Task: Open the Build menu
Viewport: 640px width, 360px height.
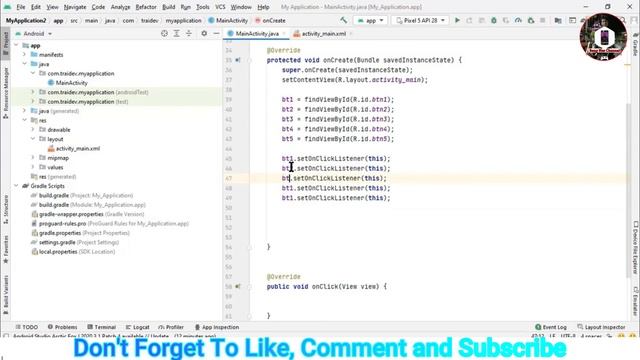Action: coord(169,7)
